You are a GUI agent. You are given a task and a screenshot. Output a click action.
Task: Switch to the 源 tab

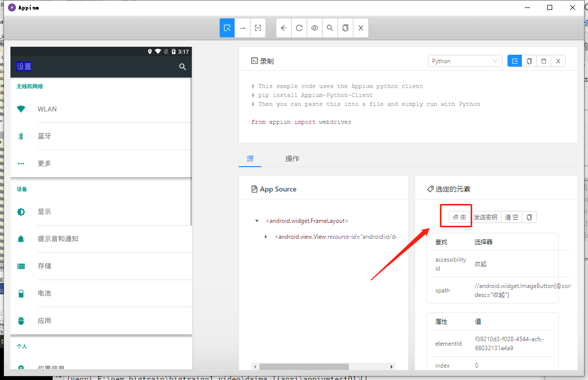pos(250,159)
